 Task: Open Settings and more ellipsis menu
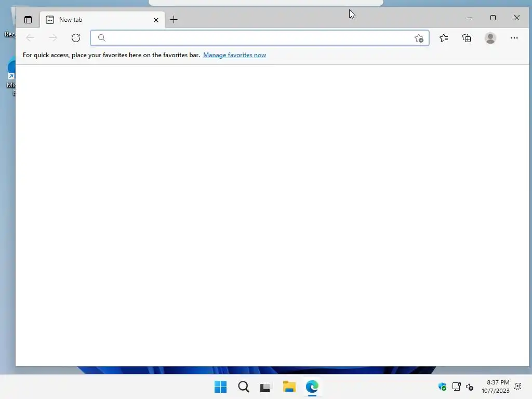514,38
